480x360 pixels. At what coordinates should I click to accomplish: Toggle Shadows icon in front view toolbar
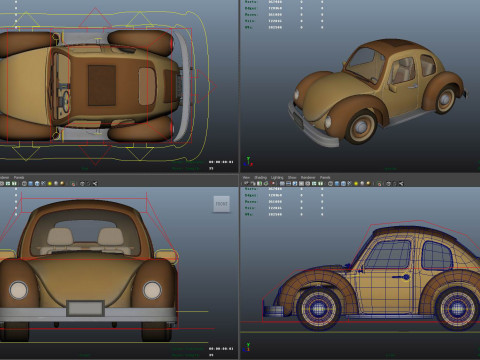coord(56,183)
